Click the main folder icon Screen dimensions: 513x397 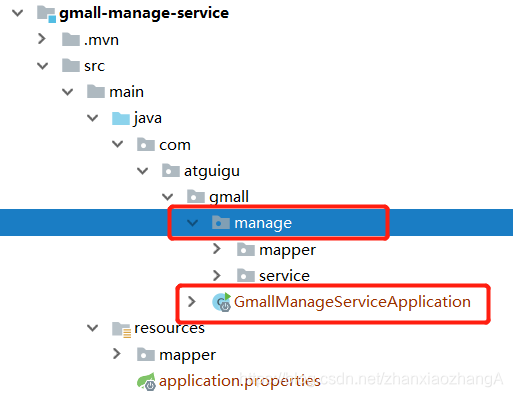tap(96, 92)
